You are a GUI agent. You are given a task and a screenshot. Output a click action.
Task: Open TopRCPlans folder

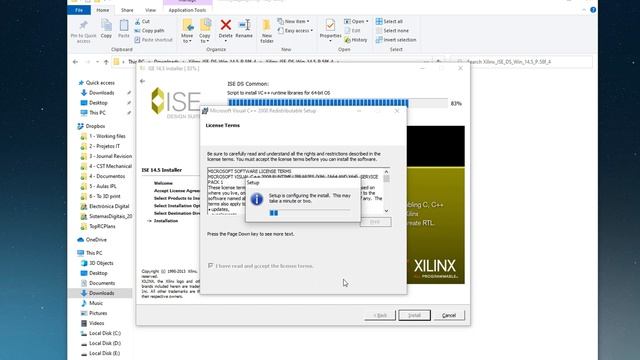coord(102,226)
